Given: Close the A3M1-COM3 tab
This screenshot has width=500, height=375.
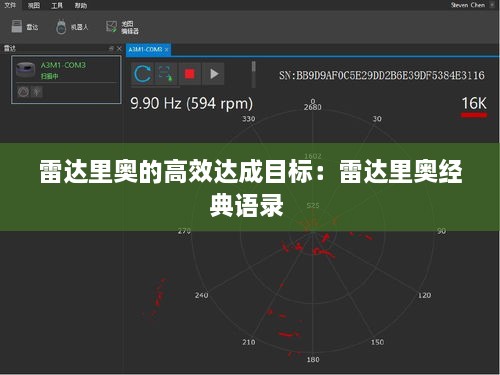Looking at the screenshot, I should 167,50.
